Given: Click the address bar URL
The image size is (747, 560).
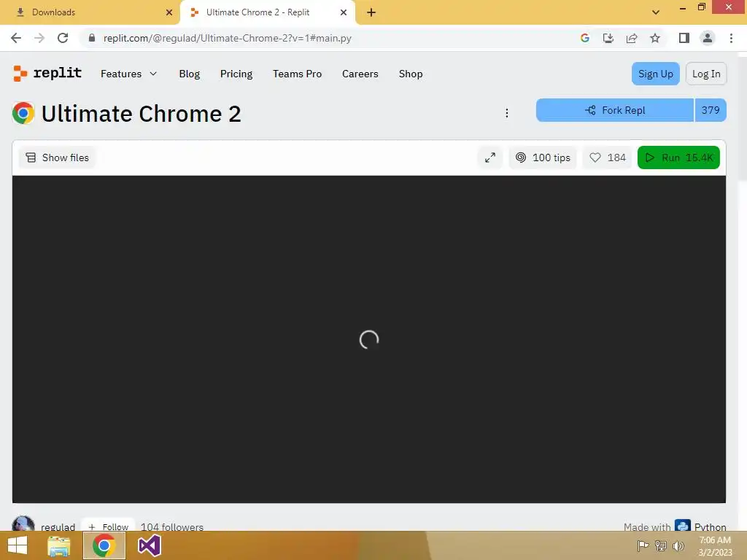Looking at the screenshot, I should pyautogui.click(x=228, y=38).
